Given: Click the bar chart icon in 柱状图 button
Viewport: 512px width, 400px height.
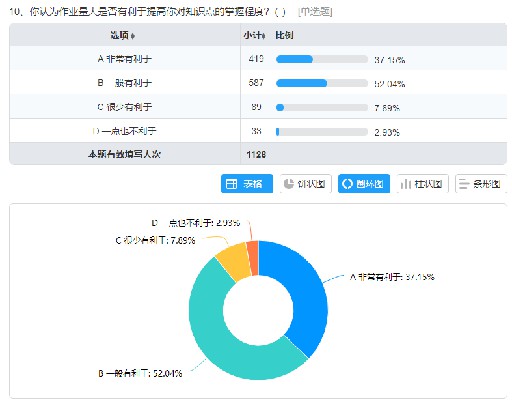Looking at the screenshot, I should point(405,184).
